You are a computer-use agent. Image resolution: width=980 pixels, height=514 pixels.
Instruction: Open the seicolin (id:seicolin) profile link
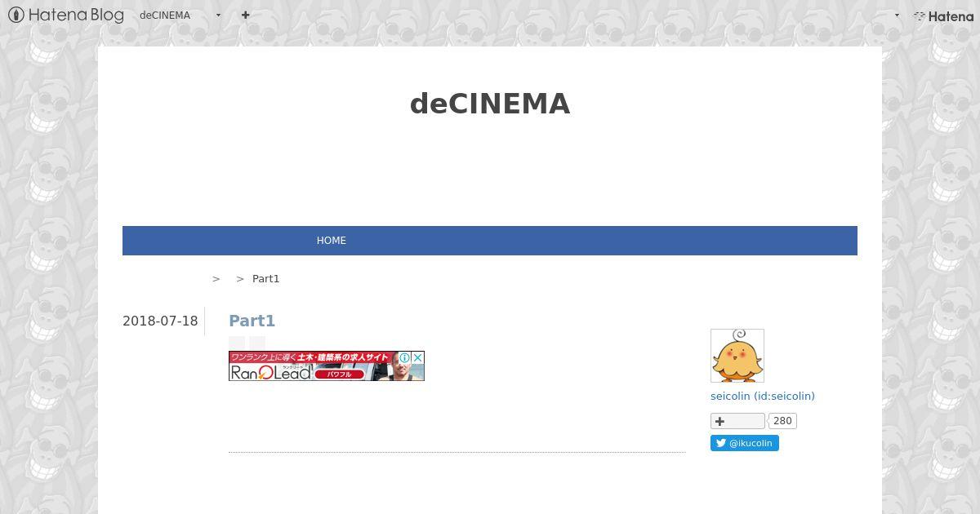(763, 396)
